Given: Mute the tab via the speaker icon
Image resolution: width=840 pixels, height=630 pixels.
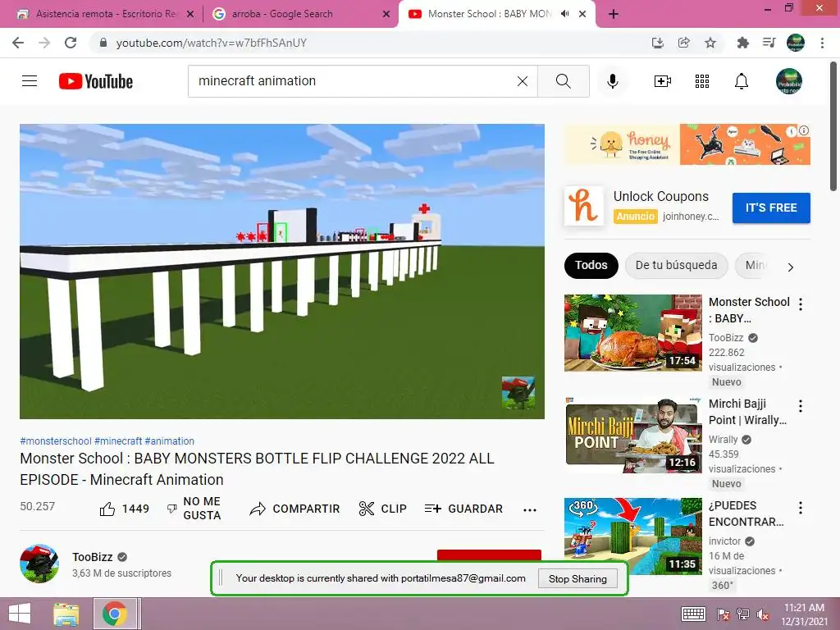Looking at the screenshot, I should coord(564,14).
